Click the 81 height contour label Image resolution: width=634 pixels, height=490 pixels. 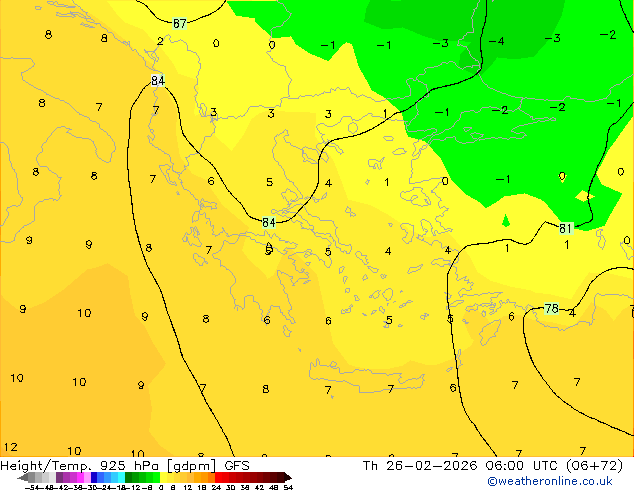(566, 229)
